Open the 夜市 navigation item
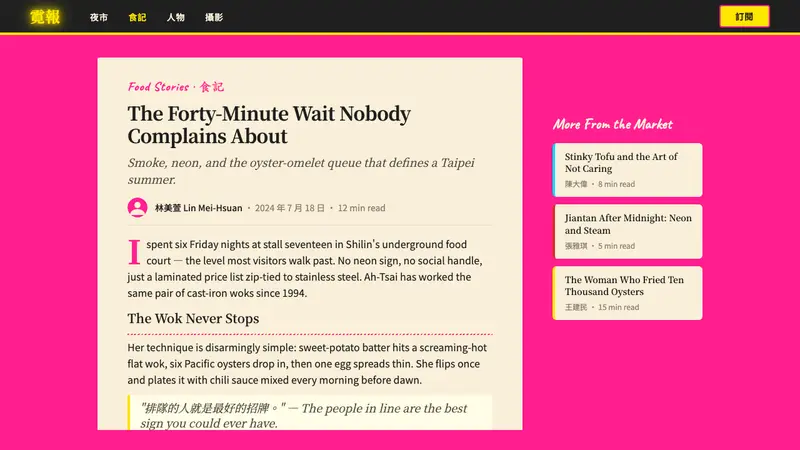This screenshot has width=800, height=450. click(x=99, y=17)
